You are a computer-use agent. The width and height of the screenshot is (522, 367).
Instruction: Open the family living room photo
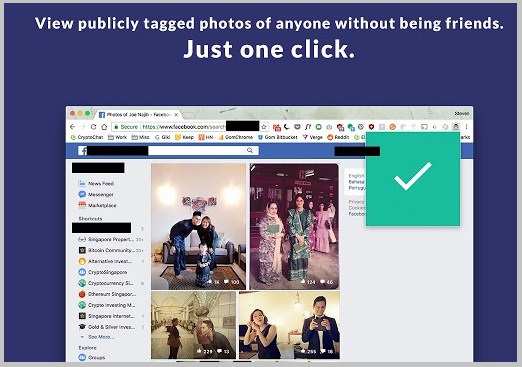198,226
